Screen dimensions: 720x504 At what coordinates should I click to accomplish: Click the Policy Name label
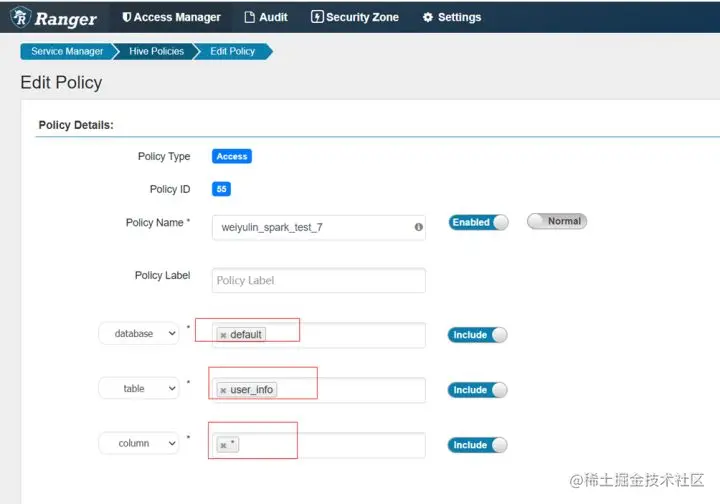(x=158, y=223)
